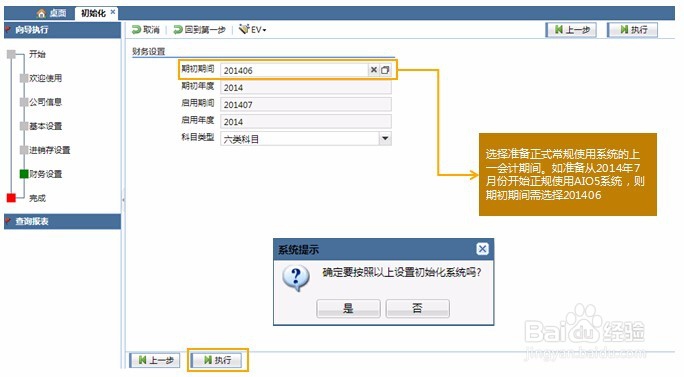684x377 pixels.
Task: Select the 欢迎使用 wizard step
Action: 45,78
